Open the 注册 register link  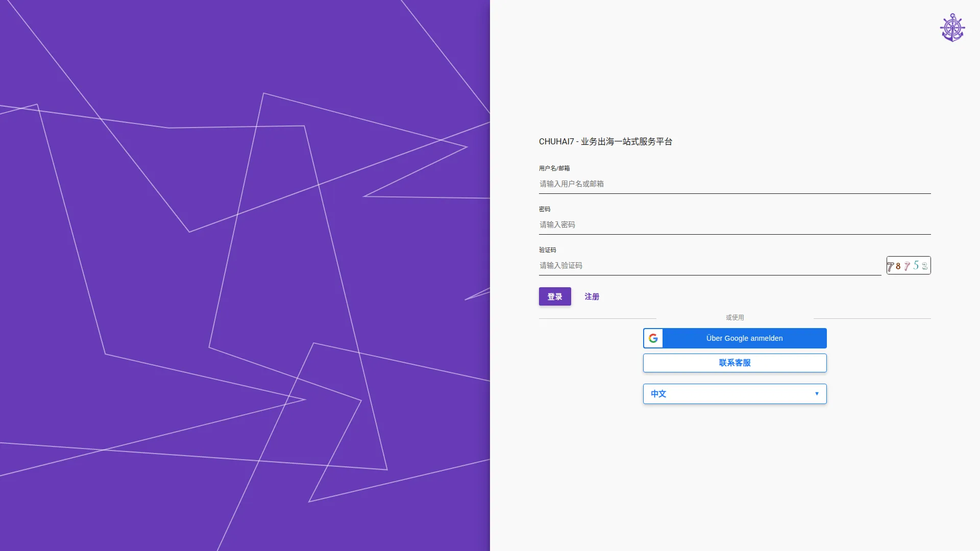pos(592,296)
